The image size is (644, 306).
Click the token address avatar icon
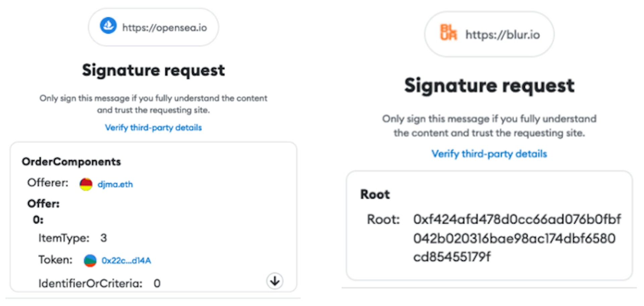[90, 260]
